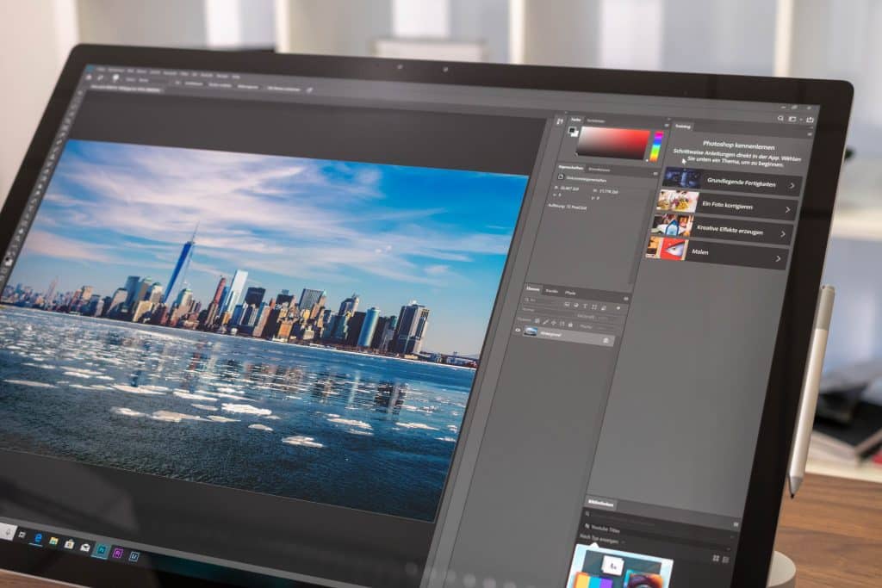Open the Malen tutorial via its arrow
This screenshot has height=588, width=882.
pos(779,258)
